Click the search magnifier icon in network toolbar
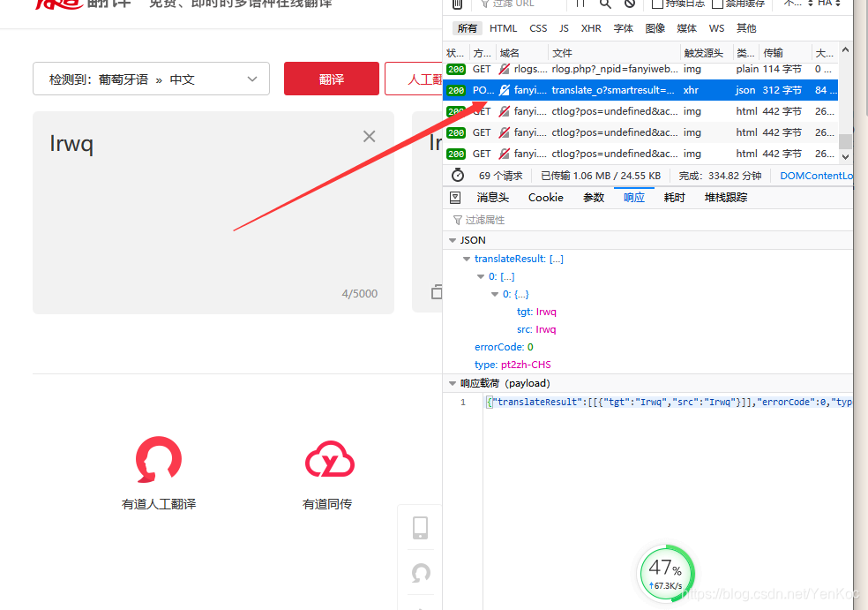 (605, 4)
